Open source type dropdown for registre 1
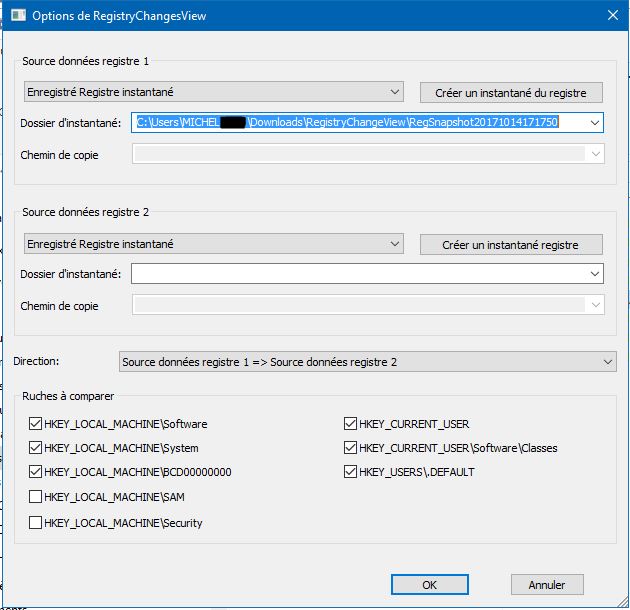 (213, 92)
